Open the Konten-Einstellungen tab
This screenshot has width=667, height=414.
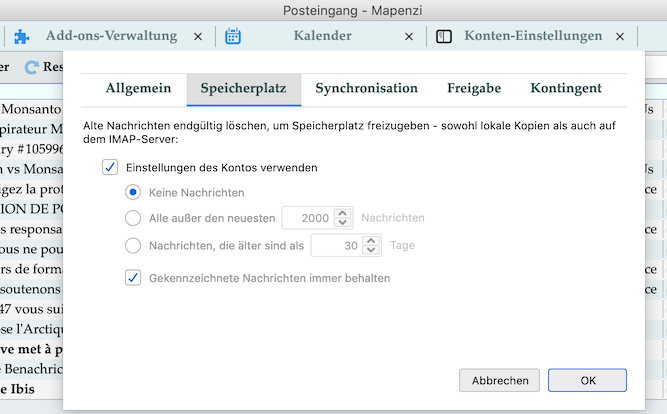pos(533,36)
